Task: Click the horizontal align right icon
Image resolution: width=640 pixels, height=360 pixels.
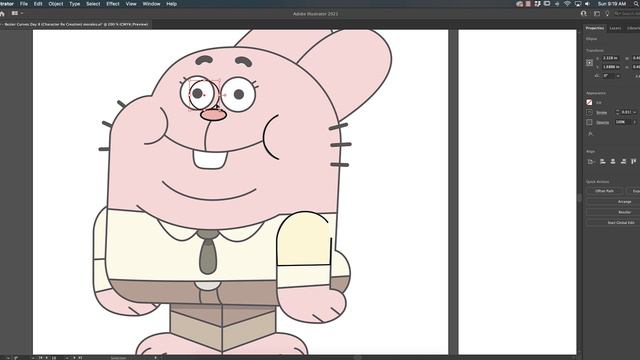Action: [623, 162]
